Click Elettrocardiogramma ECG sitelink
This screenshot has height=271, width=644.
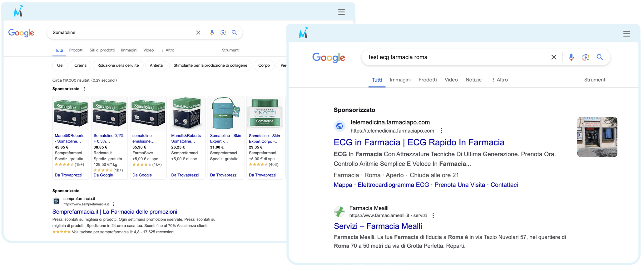click(393, 185)
